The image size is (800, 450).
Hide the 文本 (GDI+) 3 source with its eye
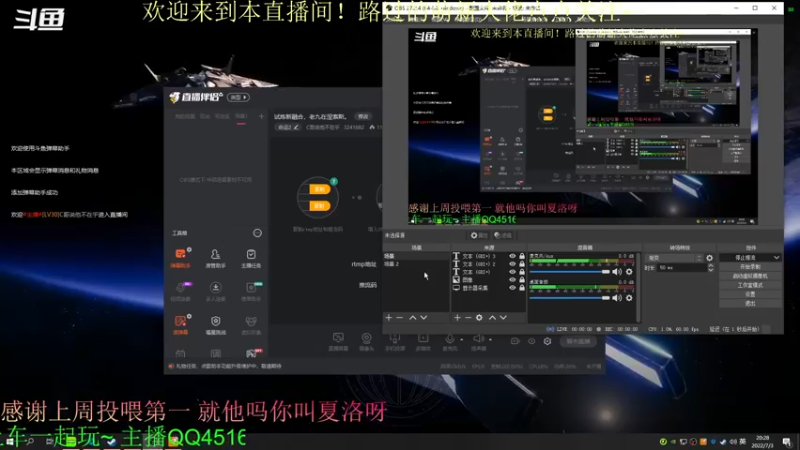click(512, 256)
